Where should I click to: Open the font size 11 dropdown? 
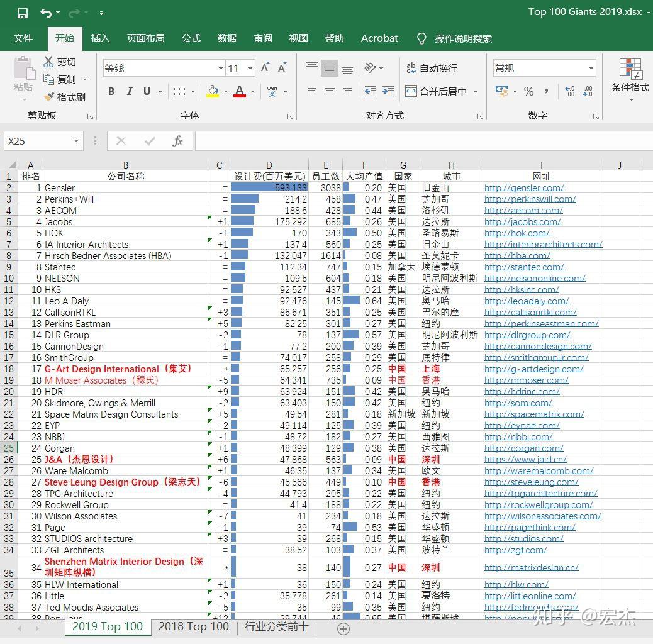pos(250,68)
